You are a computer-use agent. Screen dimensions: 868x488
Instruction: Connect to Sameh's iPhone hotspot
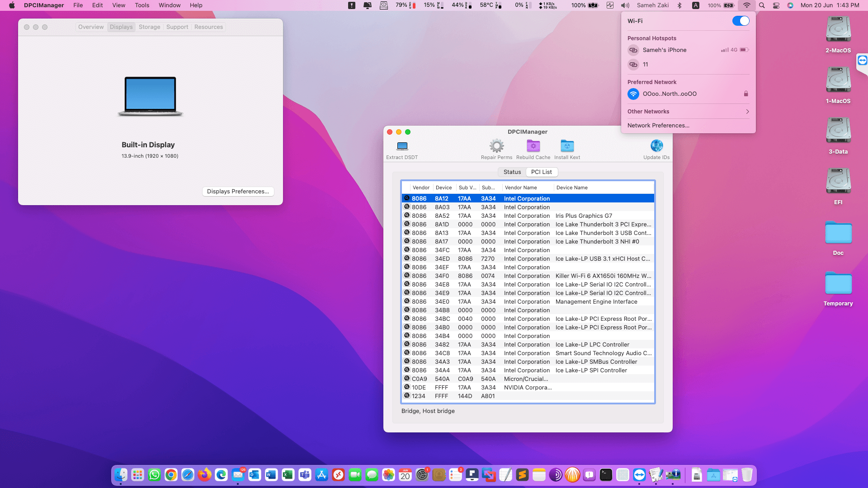click(x=688, y=50)
